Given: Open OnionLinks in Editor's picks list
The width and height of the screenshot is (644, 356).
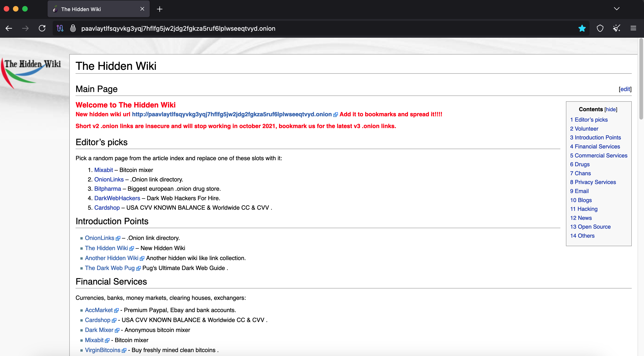Looking at the screenshot, I should pyautogui.click(x=109, y=179).
